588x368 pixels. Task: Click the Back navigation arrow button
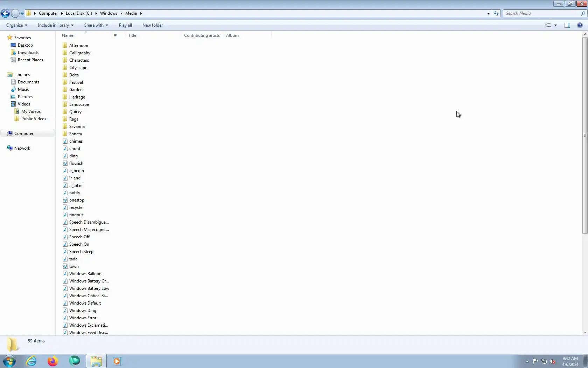tap(5, 13)
